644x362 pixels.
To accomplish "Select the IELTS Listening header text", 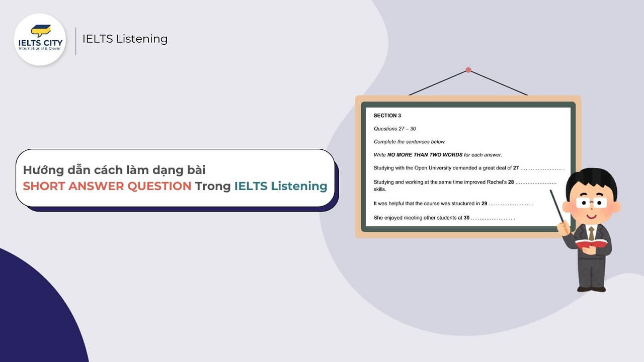I will 124,39.
